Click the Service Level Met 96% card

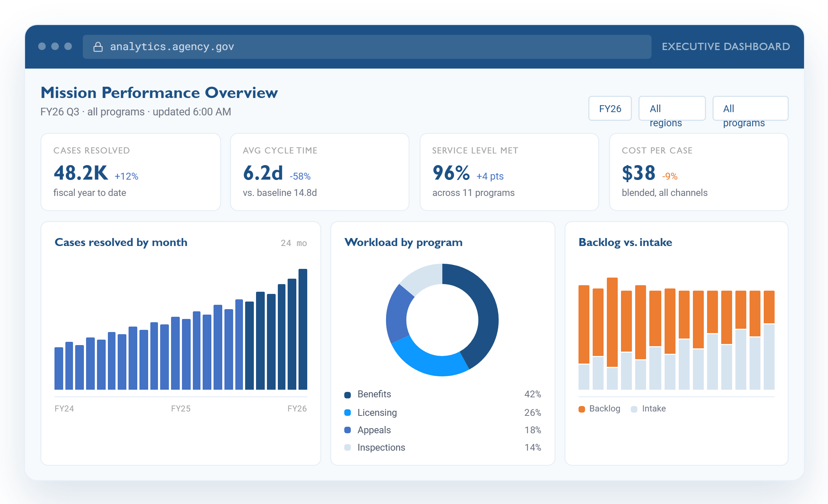click(x=509, y=172)
